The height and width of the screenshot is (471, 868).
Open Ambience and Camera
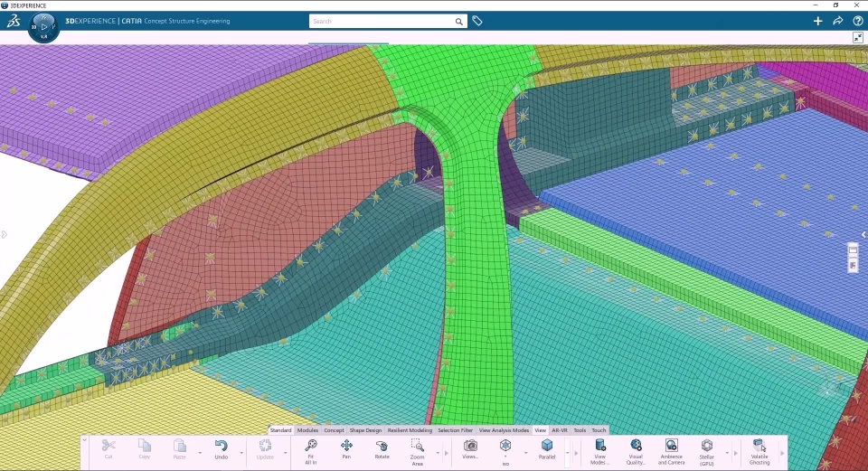point(671,445)
